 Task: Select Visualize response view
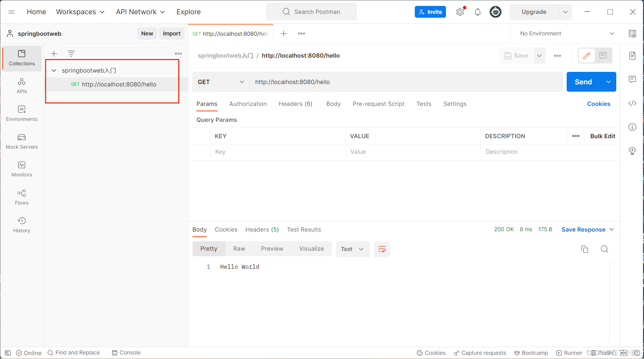click(311, 249)
